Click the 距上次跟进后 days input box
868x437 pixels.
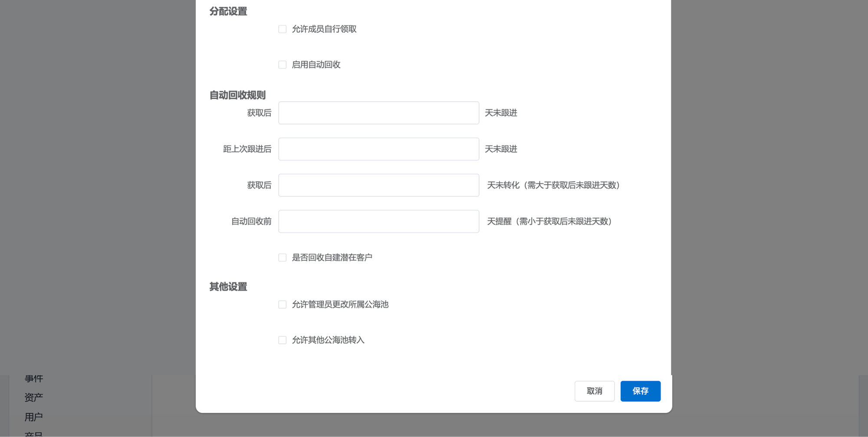click(x=378, y=149)
